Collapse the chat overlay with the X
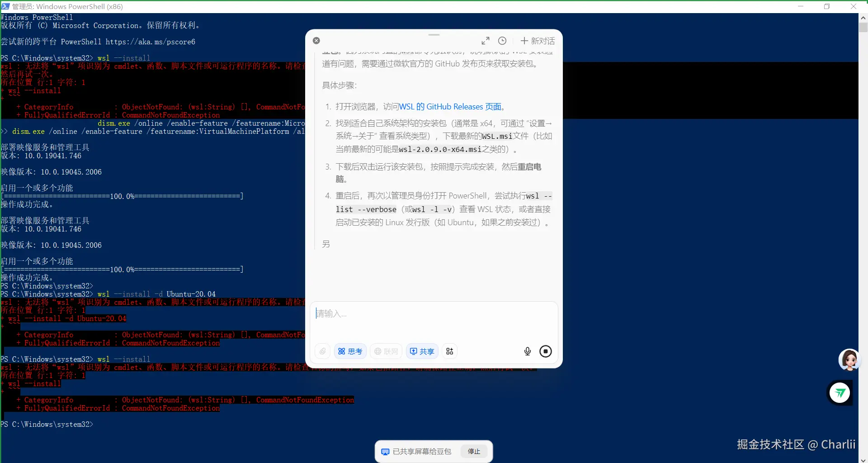Viewport: 868px width, 463px height. (316, 40)
